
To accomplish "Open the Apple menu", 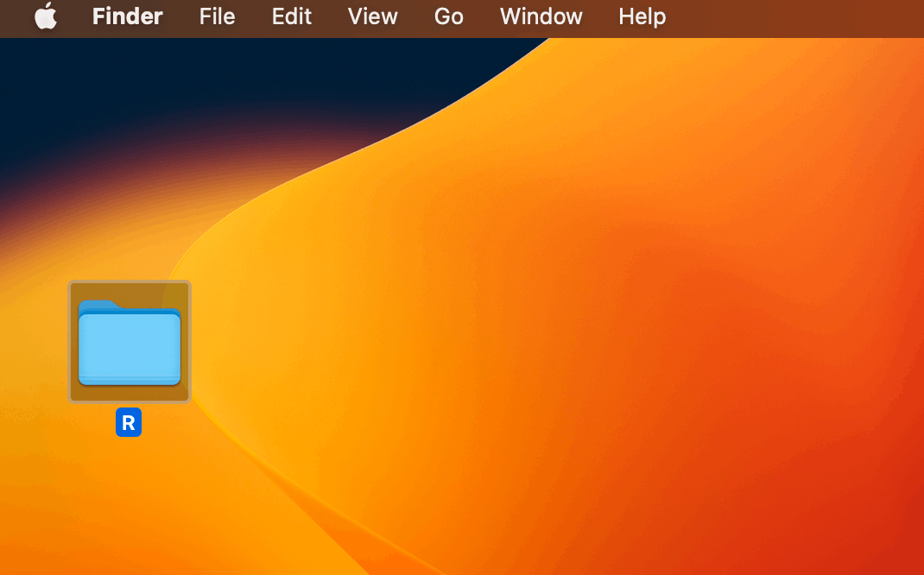I will [46, 16].
